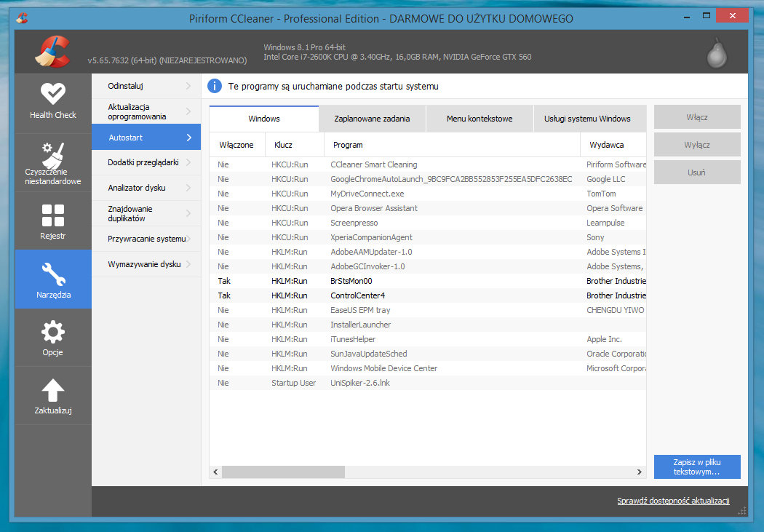Select BrStsMon00 entry

pyautogui.click(x=428, y=281)
